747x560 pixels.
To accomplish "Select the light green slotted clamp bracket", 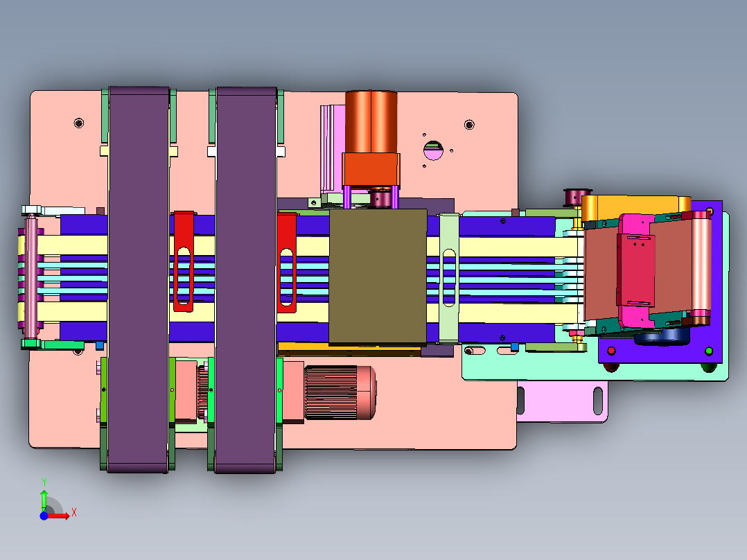I will 449,278.
